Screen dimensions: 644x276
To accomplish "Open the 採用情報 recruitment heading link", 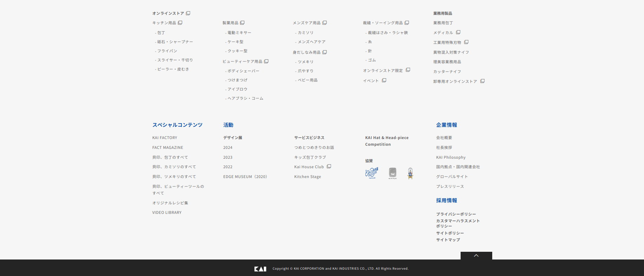I will click(x=447, y=201).
